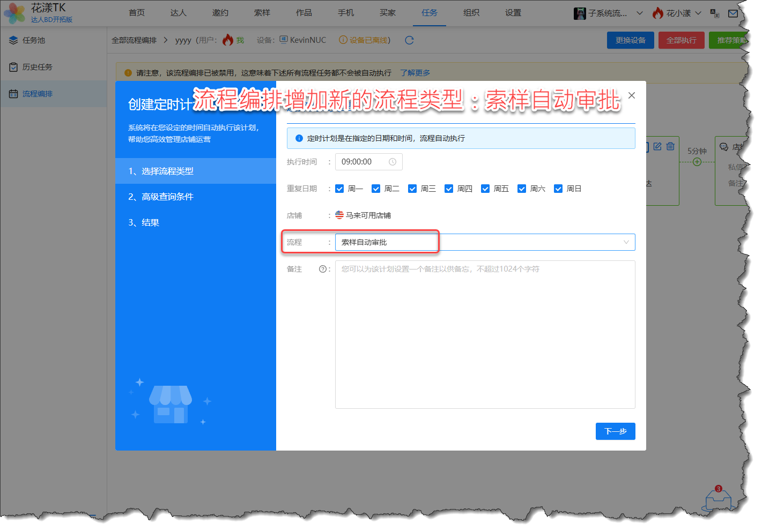The width and height of the screenshot is (762, 532).
Task: Click the refresh icon beside the offline device status
Action: pos(409,40)
